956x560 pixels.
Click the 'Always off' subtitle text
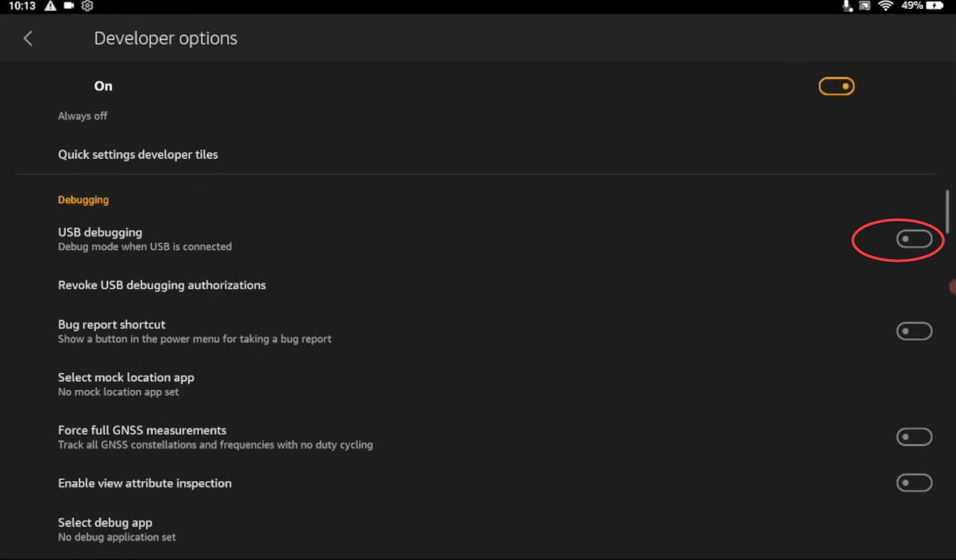pyautogui.click(x=82, y=116)
